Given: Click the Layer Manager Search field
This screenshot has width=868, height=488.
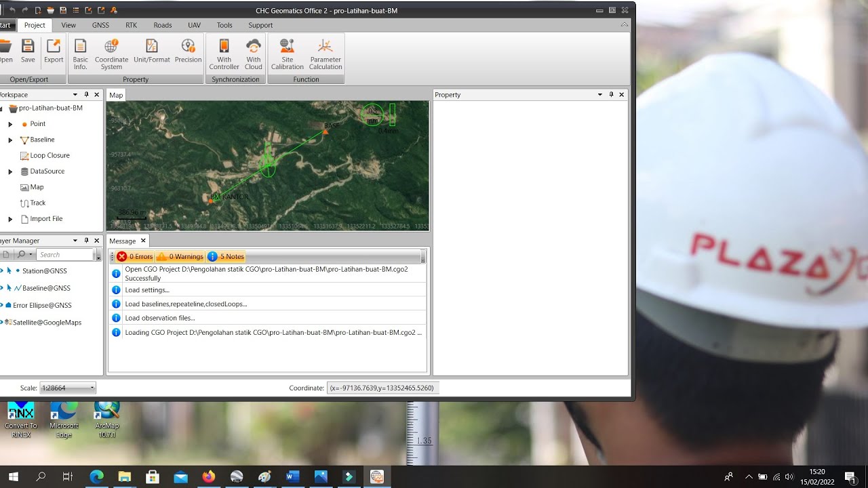Looking at the screenshot, I should pyautogui.click(x=64, y=255).
